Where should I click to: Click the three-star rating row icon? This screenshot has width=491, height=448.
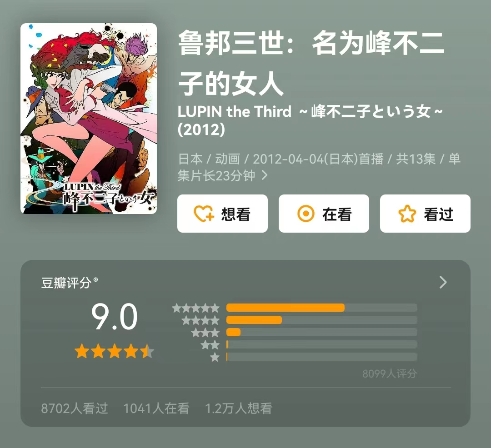pos(205,333)
